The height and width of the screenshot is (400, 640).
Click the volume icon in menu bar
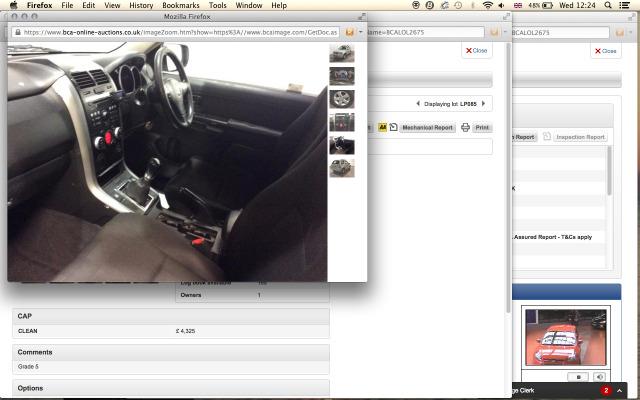coord(501,5)
